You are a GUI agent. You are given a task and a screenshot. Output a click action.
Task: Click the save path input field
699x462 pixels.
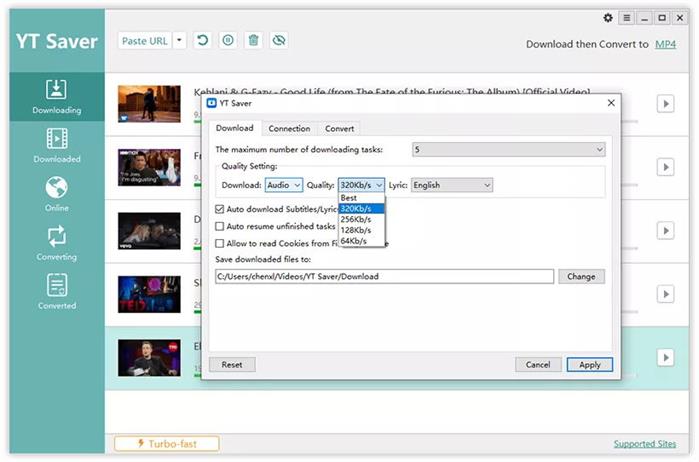(384, 276)
